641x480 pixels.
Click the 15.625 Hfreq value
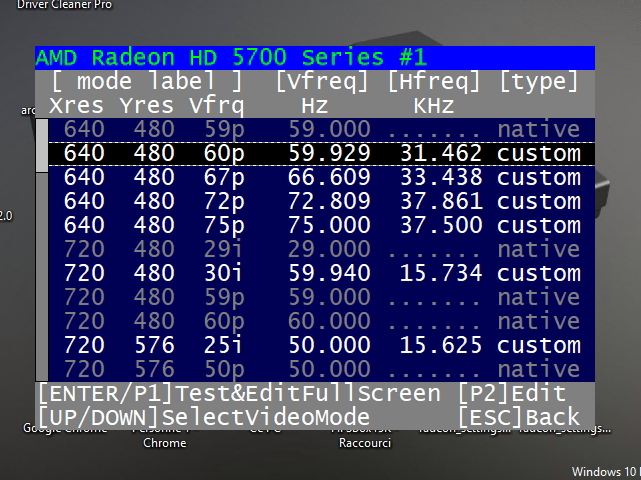(x=441, y=345)
